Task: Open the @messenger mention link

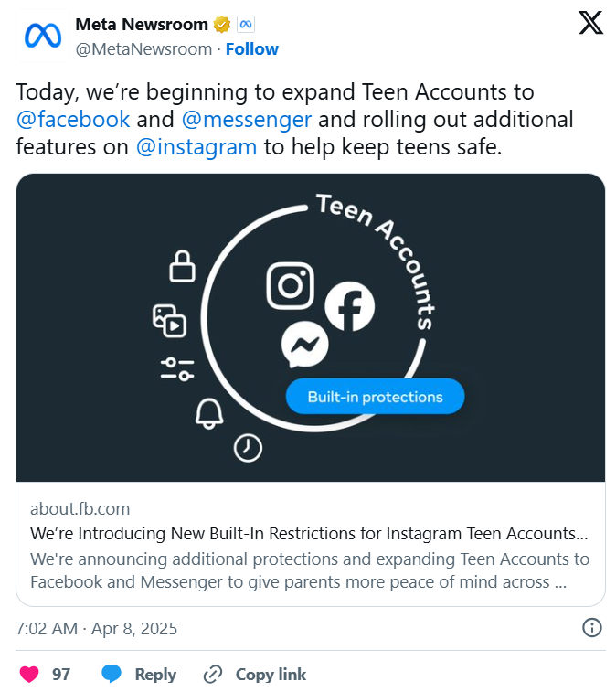Action: 247,120
